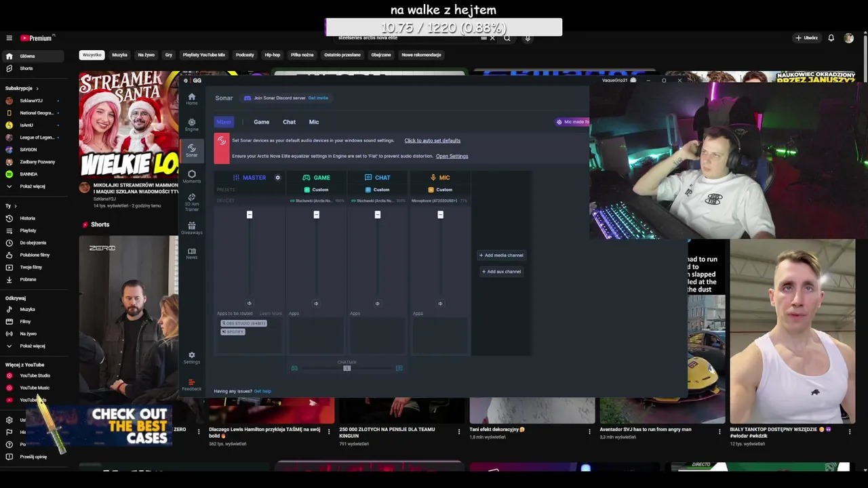Switch to the Game tab in Sonar
This screenshot has width=868, height=488.
(x=261, y=122)
